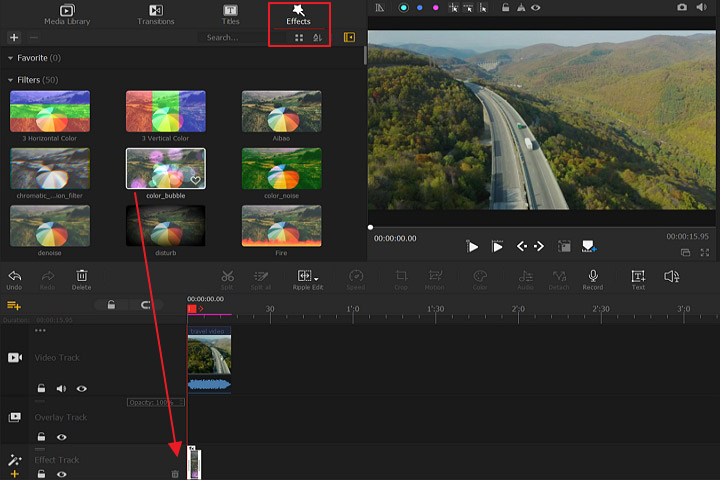Click the Effect Track trash icon
Screen dimensions: 720x480
[x=175, y=474]
